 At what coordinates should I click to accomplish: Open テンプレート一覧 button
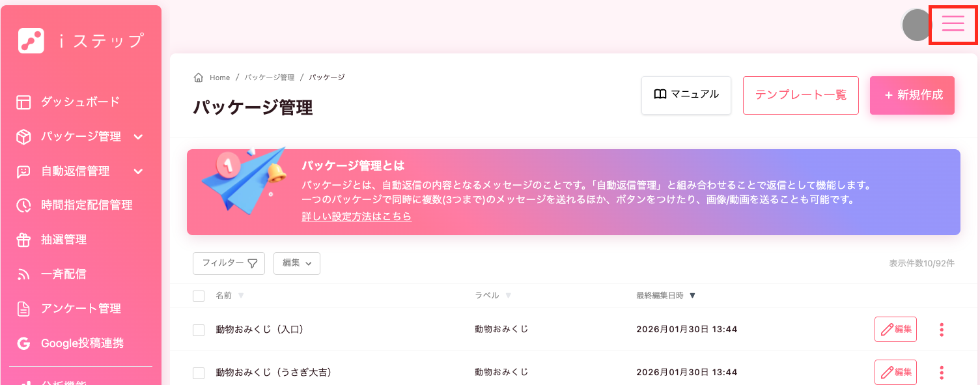click(x=801, y=95)
